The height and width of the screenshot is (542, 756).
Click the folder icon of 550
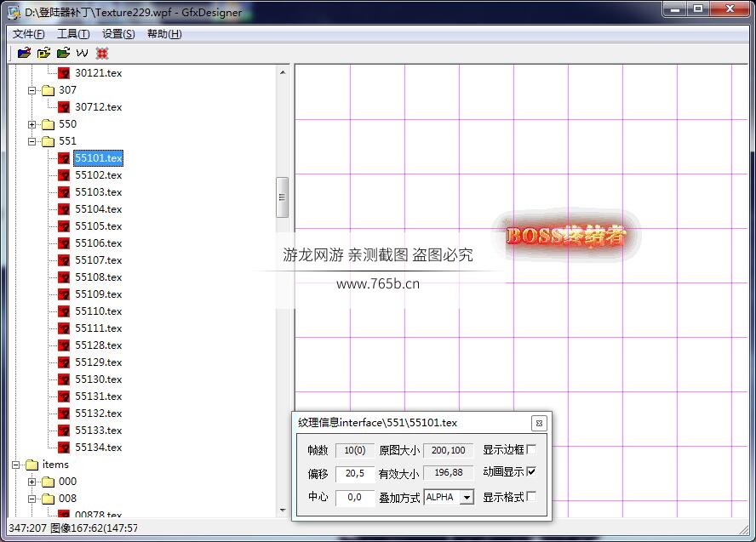click(48, 124)
